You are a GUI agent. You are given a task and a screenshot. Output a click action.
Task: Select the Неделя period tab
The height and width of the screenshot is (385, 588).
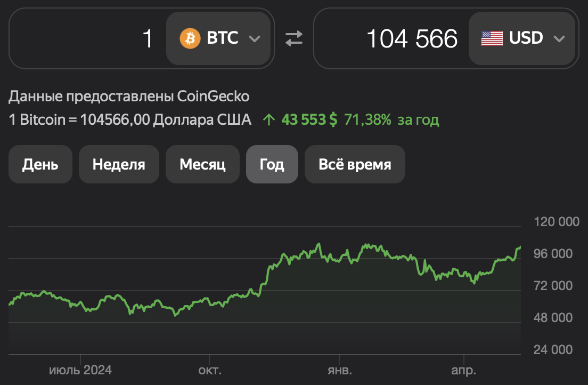[x=119, y=164]
